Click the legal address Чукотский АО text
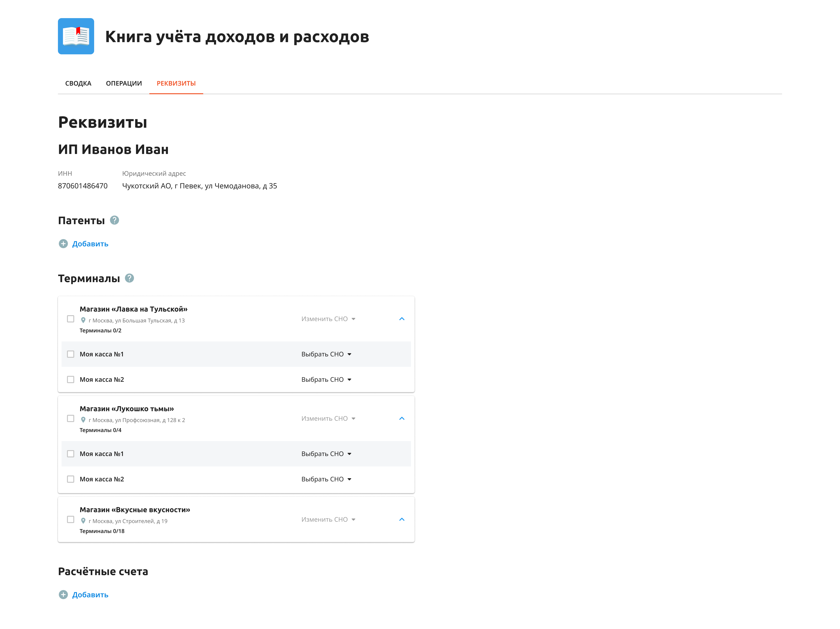This screenshot has width=840, height=629. pyautogui.click(x=199, y=186)
